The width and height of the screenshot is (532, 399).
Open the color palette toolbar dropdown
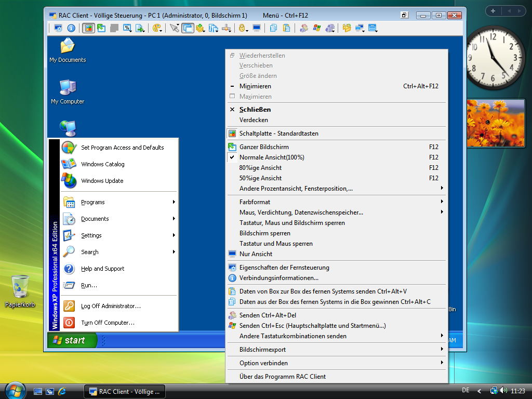(x=157, y=28)
